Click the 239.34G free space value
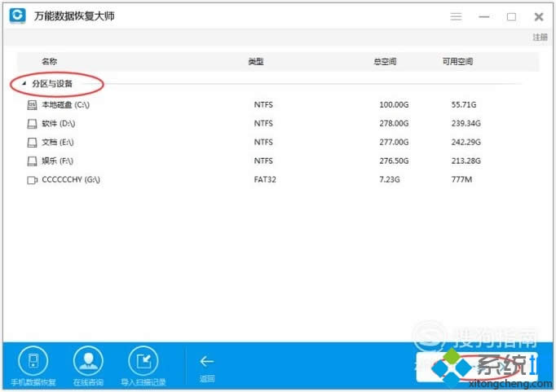The image size is (556, 392). point(466,123)
